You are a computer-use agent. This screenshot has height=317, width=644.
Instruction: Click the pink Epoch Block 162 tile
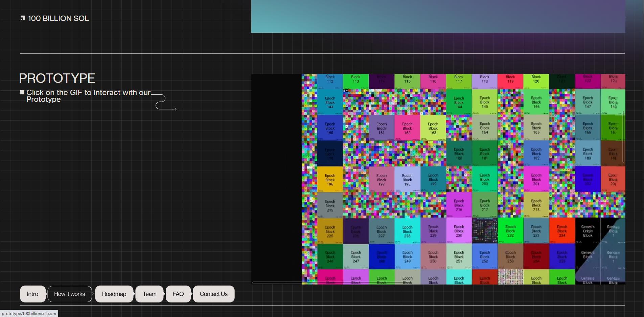tap(407, 128)
